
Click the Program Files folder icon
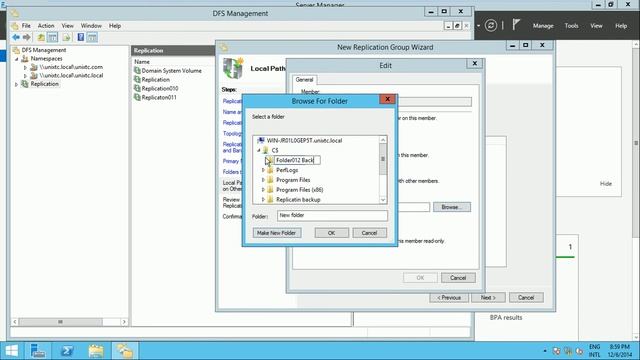[x=270, y=180]
